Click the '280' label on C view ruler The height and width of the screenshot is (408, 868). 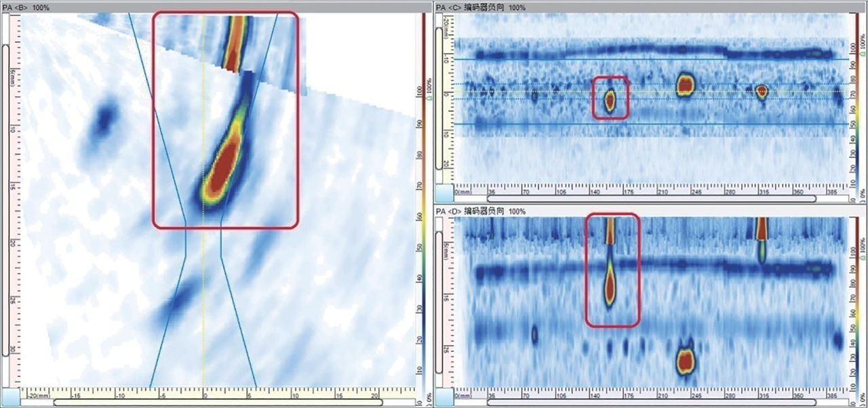(730, 192)
